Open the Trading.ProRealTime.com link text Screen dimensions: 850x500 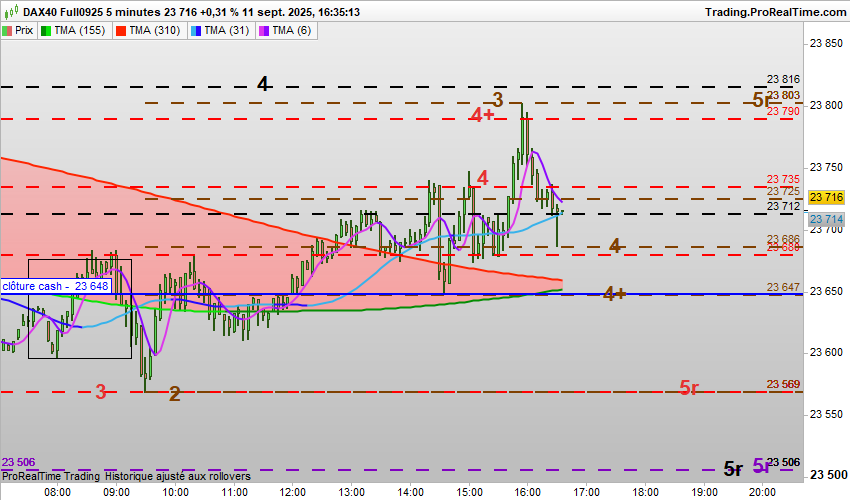tap(776, 12)
